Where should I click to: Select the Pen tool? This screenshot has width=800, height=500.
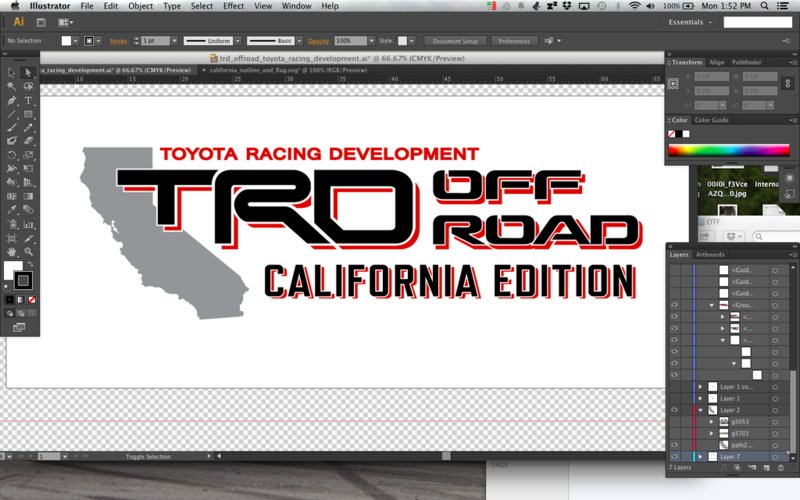coord(12,101)
